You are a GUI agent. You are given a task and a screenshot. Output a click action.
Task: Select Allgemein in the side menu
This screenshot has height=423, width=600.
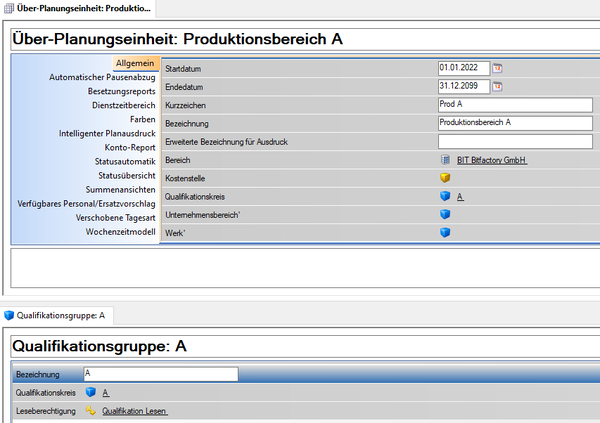point(135,63)
